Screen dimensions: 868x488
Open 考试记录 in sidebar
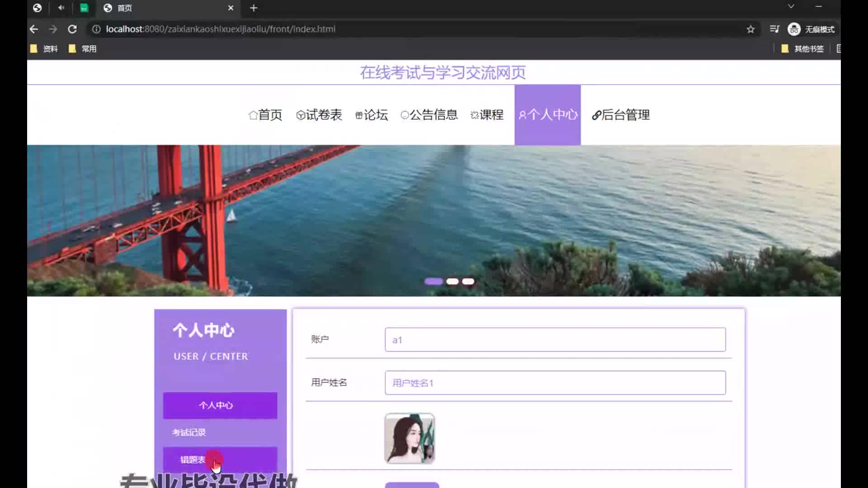(189, 432)
